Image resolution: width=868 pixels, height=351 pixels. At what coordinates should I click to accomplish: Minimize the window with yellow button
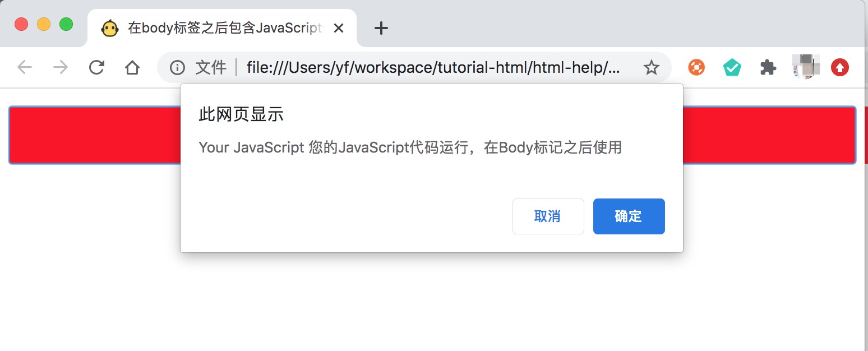(44, 25)
